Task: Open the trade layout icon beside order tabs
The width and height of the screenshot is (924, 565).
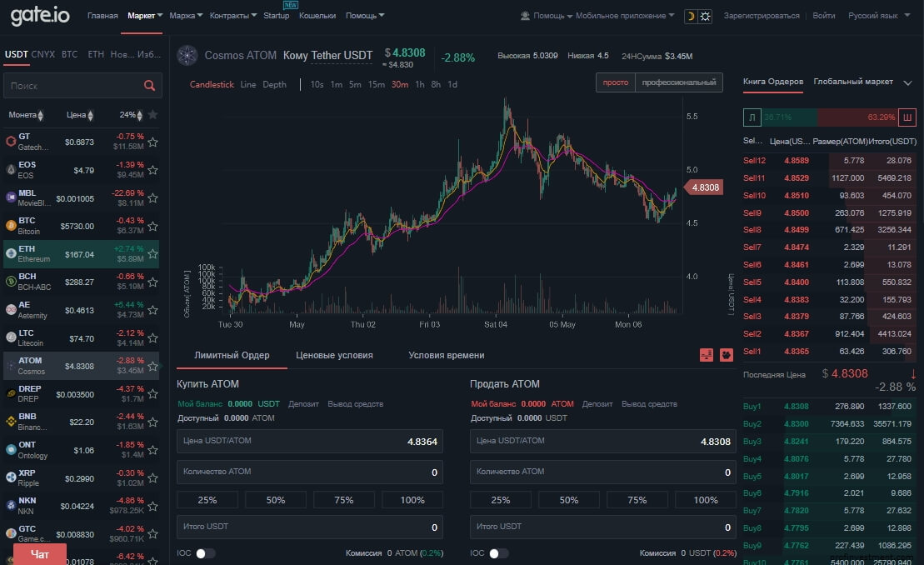Action: pos(707,355)
